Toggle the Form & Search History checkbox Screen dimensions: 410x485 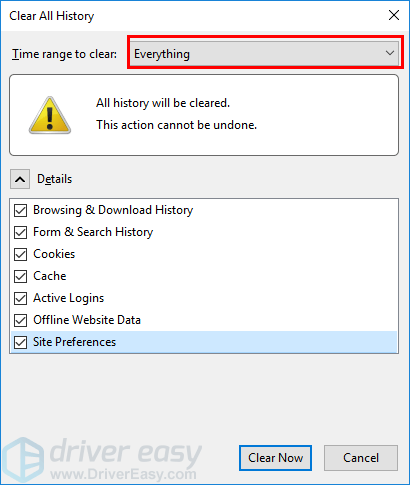21,232
